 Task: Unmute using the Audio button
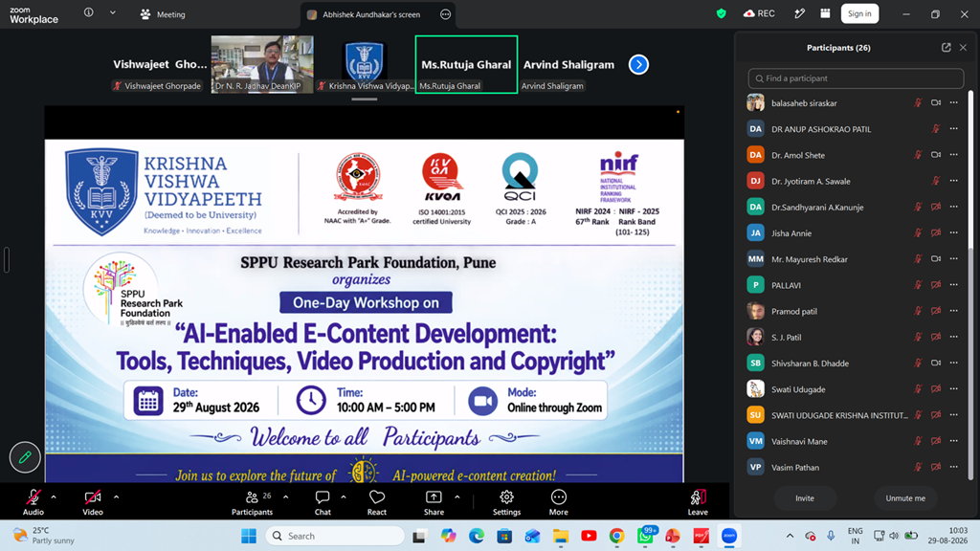(33, 502)
